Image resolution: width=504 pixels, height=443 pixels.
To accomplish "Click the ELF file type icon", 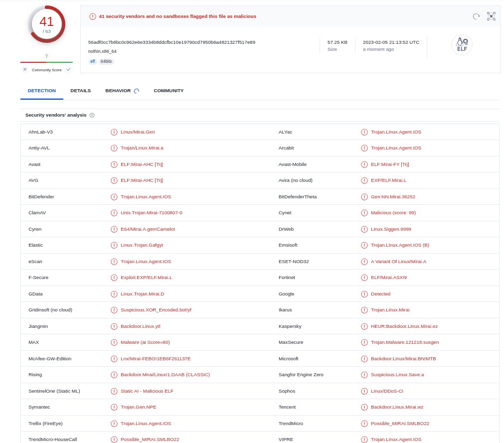I will tap(462, 45).
